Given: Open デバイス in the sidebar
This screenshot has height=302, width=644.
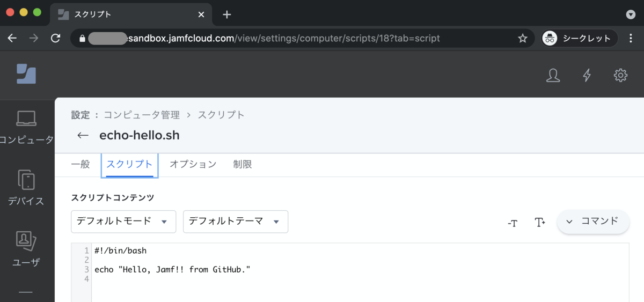Looking at the screenshot, I should pos(26,188).
